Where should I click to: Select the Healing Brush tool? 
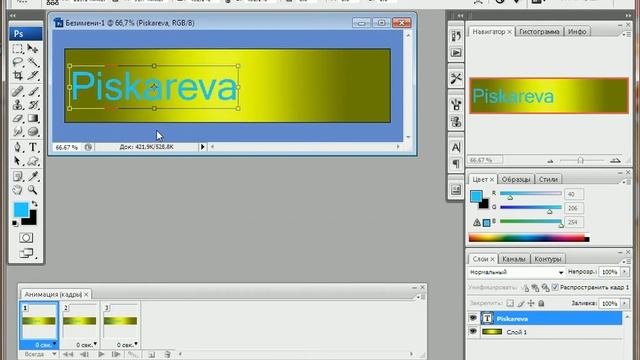(x=18, y=91)
